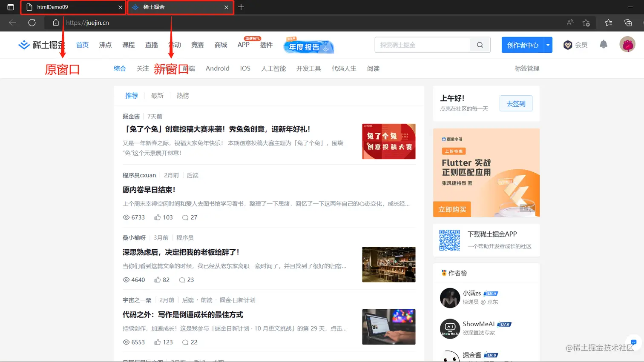Close the 稀土掘金 tab

(x=226, y=7)
